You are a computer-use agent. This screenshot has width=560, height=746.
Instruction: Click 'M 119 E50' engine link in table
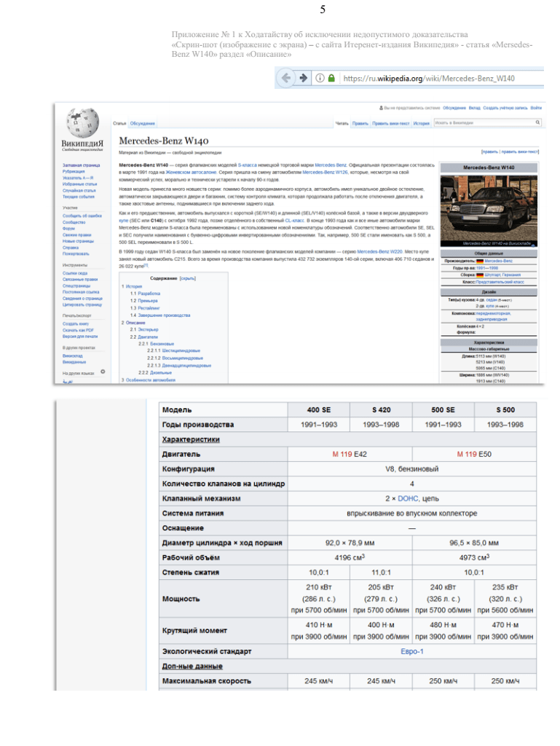point(474,455)
